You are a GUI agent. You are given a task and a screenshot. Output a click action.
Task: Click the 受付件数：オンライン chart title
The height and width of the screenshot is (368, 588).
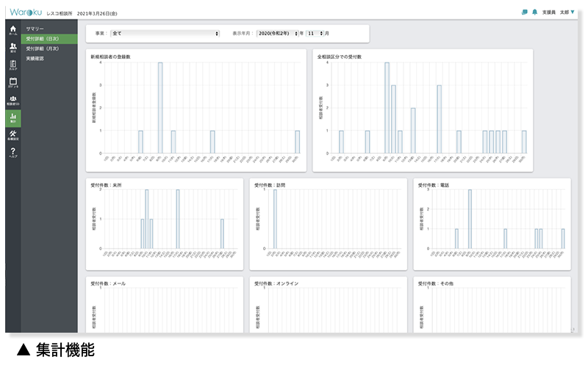click(x=276, y=283)
